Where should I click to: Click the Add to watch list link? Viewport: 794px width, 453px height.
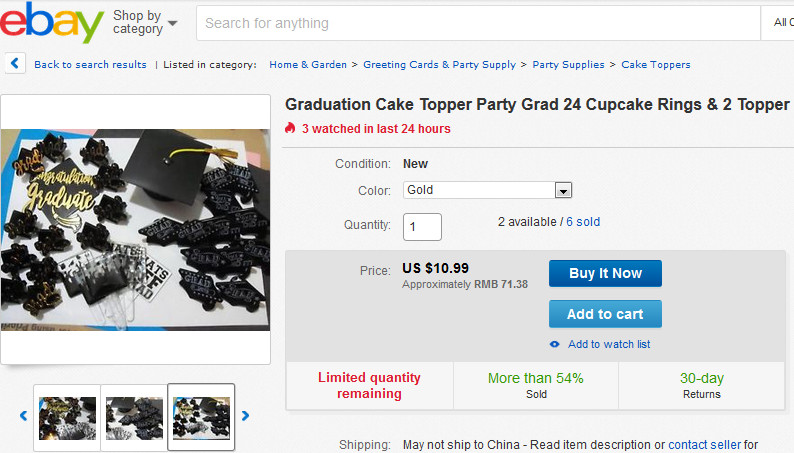tap(609, 344)
